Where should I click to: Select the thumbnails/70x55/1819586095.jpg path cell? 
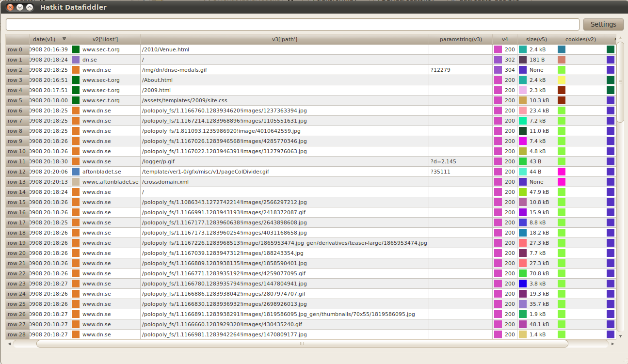pyautogui.click(x=285, y=314)
